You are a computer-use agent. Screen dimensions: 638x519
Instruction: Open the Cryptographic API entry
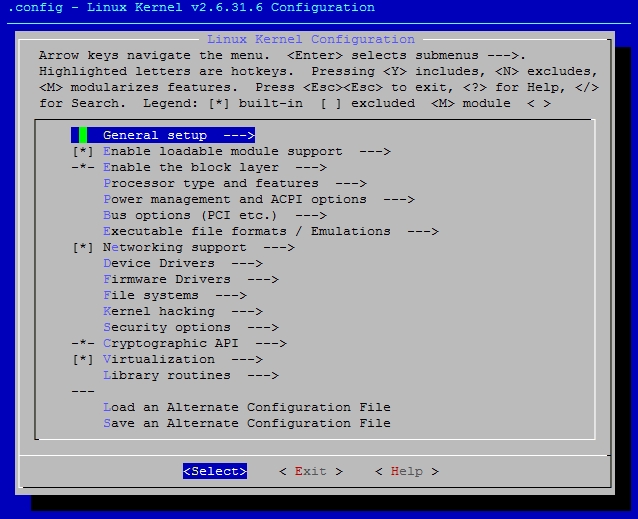[171, 344]
